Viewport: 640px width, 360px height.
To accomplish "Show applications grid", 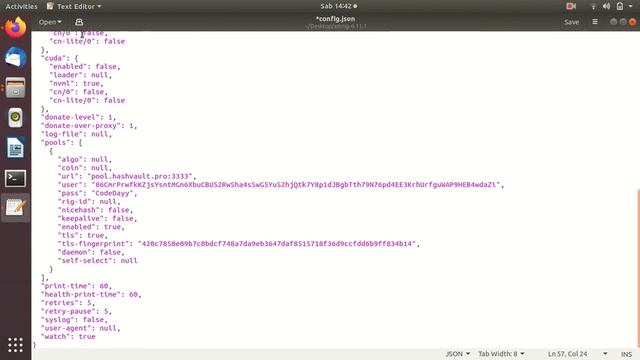I will point(16,345).
